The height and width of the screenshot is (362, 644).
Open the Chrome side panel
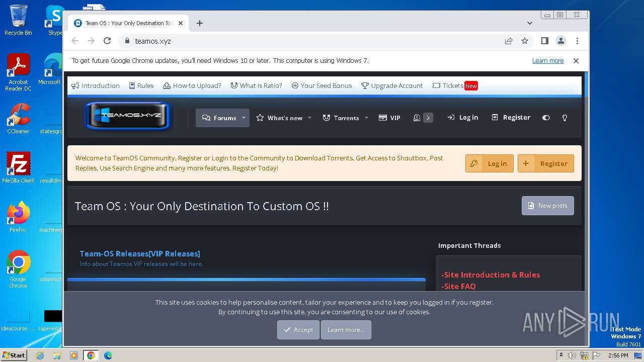(544, 41)
